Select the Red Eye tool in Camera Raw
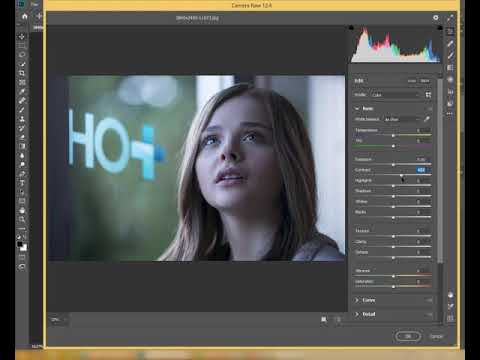The height and width of the screenshot is (360, 480). point(450,92)
